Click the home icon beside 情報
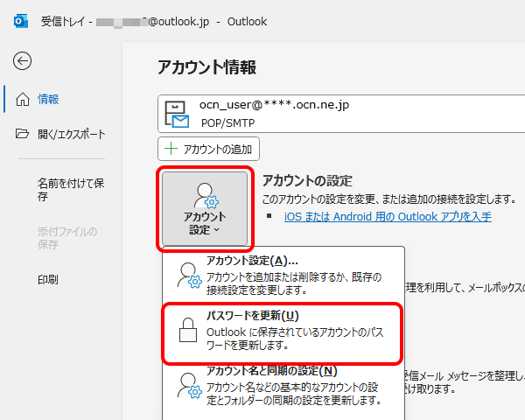Screen dimensions: 525x420 tap(23, 99)
